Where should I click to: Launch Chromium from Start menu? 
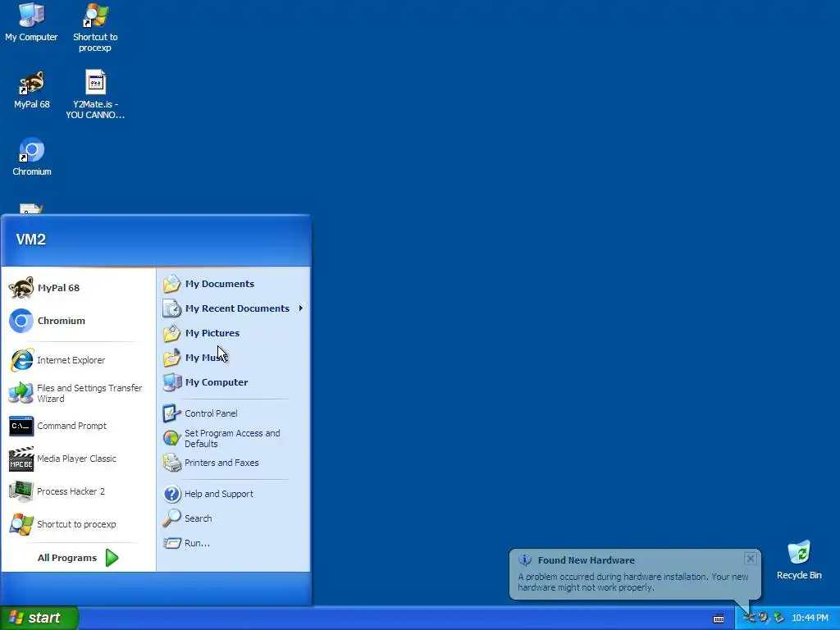[x=78, y=321]
